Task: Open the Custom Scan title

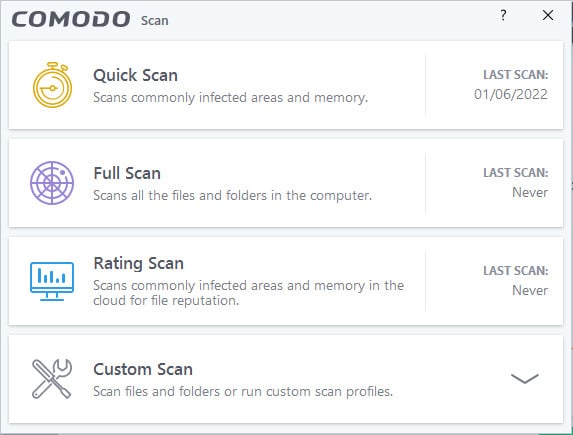Action: tap(143, 369)
